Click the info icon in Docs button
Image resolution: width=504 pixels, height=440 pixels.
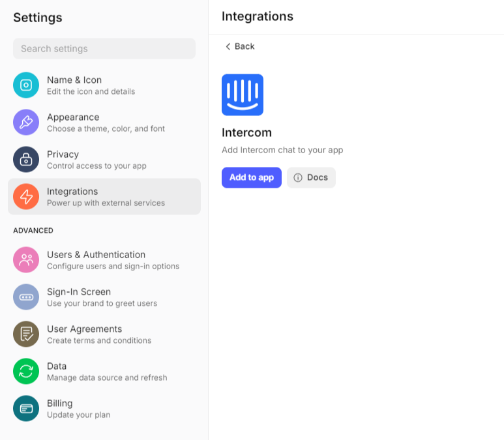(298, 177)
